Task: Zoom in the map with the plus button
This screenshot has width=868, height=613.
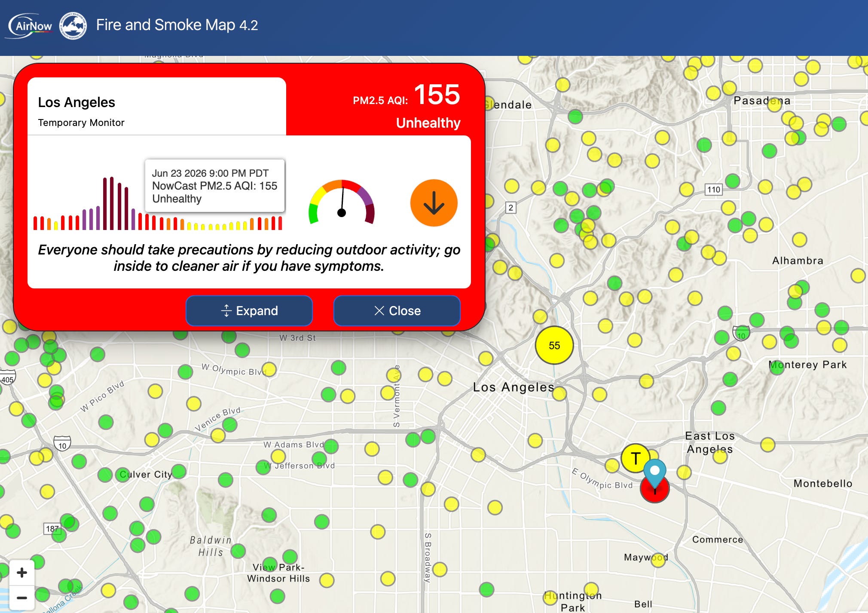Action: [x=22, y=573]
